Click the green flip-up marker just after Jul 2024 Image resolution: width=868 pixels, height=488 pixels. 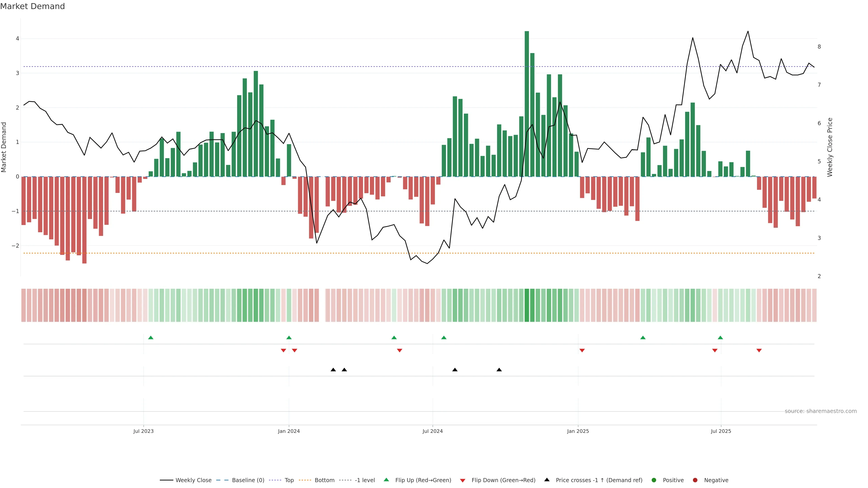pos(444,338)
